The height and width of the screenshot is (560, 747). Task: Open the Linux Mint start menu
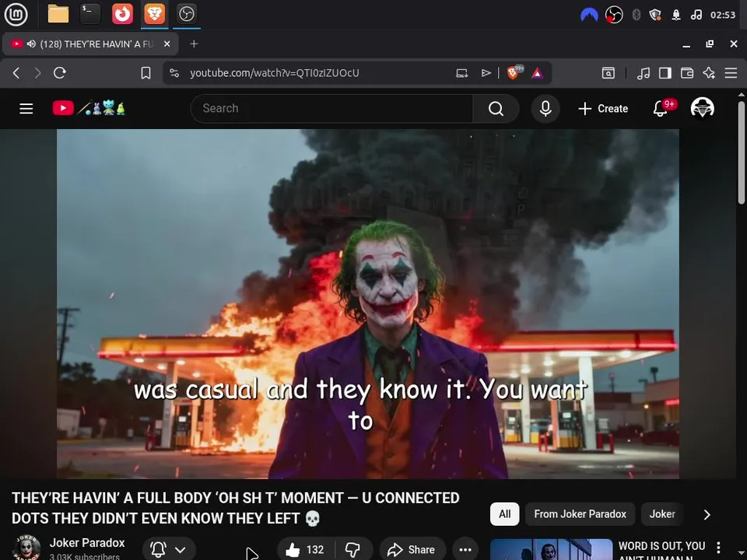pos(16,14)
